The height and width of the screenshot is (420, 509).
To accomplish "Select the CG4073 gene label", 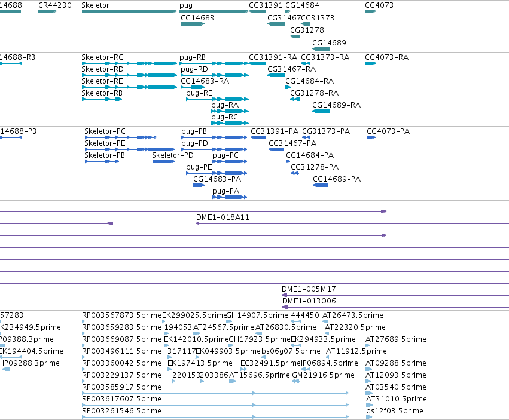I will 379,5.
